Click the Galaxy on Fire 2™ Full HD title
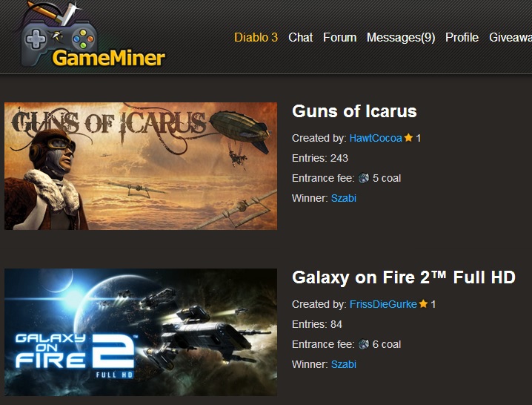 point(404,277)
